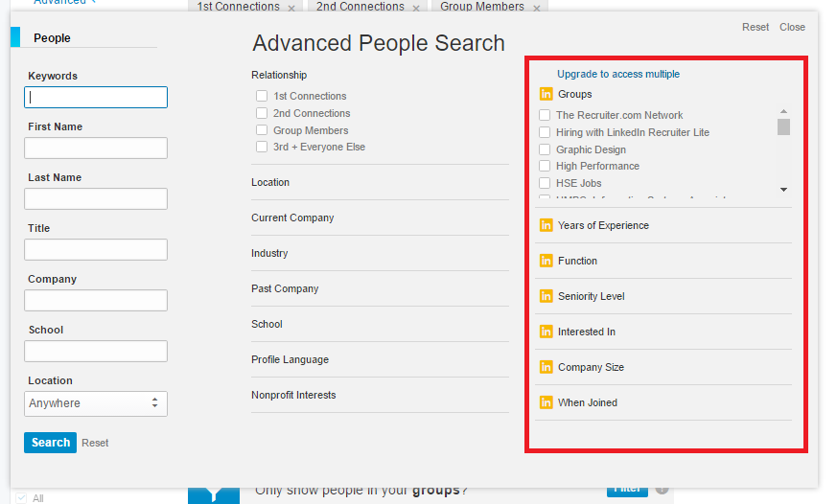Click into the Title field
The width and height of the screenshot is (837, 504).
click(x=96, y=249)
